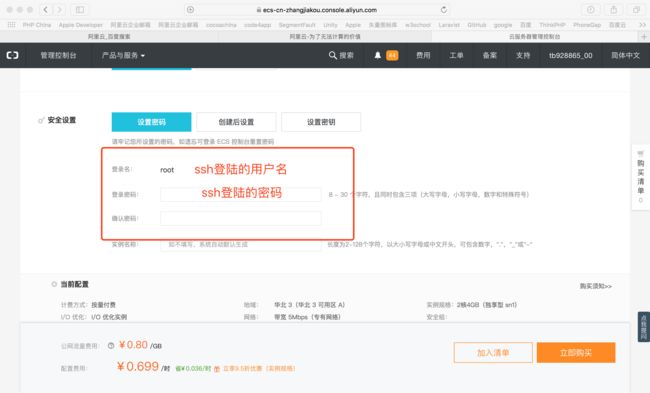Show more bookmarks with the double chevron

(642, 25)
